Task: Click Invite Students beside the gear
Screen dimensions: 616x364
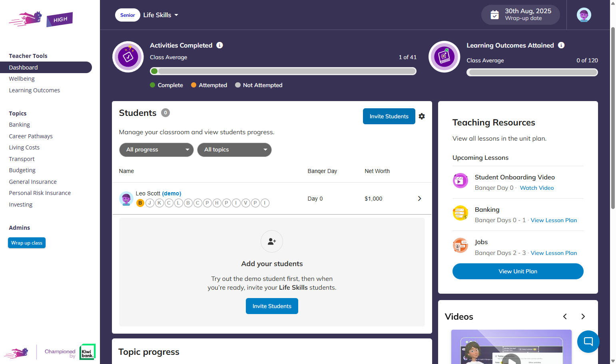Action: pyautogui.click(x=389, y=116)
